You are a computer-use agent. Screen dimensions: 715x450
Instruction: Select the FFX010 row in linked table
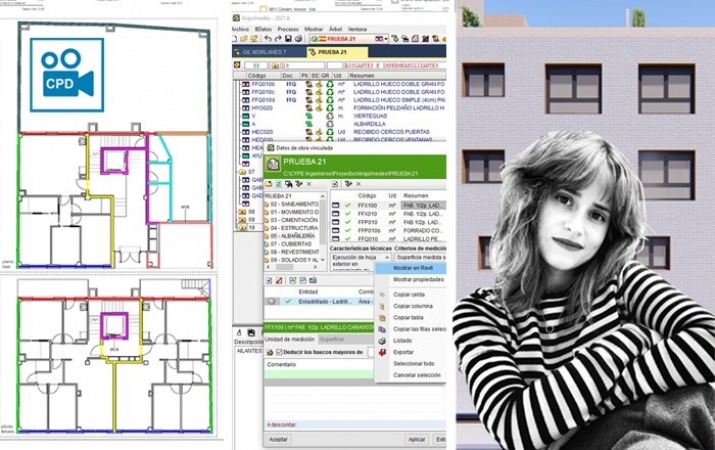coord(388,214)
